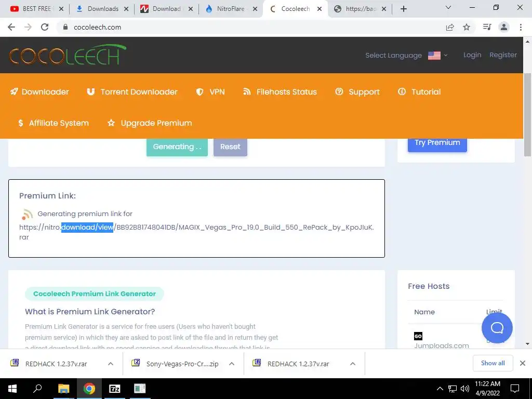Expand options for Sony-Vegas-Pro-Cr....zip download
The height and width of the screenshot is (399, 532).
pyautogui.click(x=232, y=364)
